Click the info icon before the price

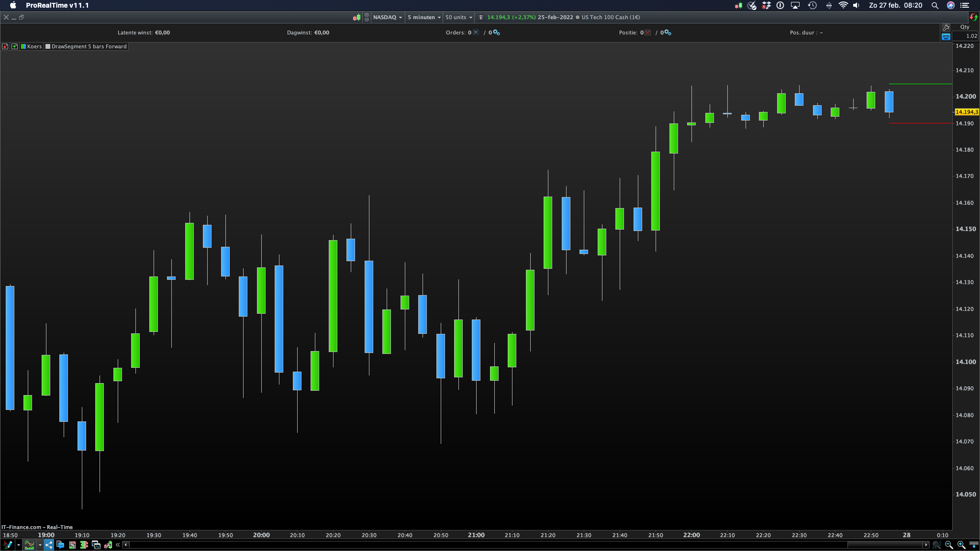coord(480,17)
